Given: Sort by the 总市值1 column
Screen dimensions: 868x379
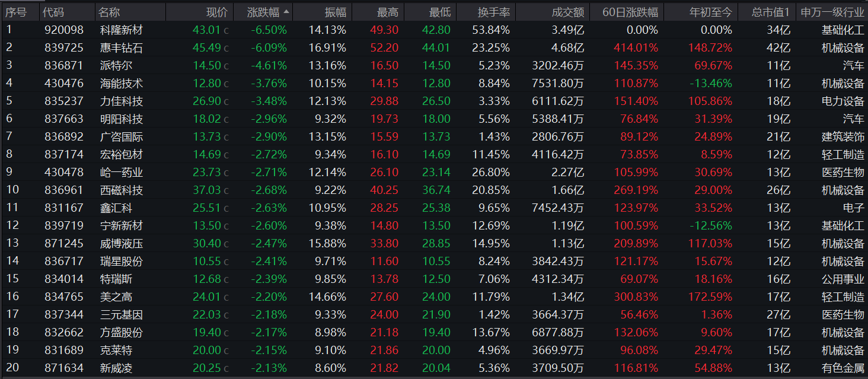Looking at the screenshot, I should [x=770, y=12].
